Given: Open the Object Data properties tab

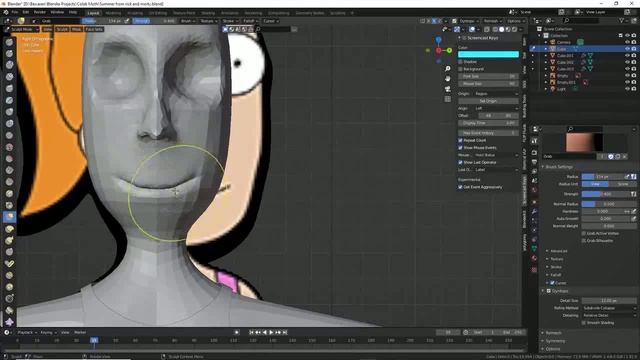Looking at the screenshot, I should point(534,249).
